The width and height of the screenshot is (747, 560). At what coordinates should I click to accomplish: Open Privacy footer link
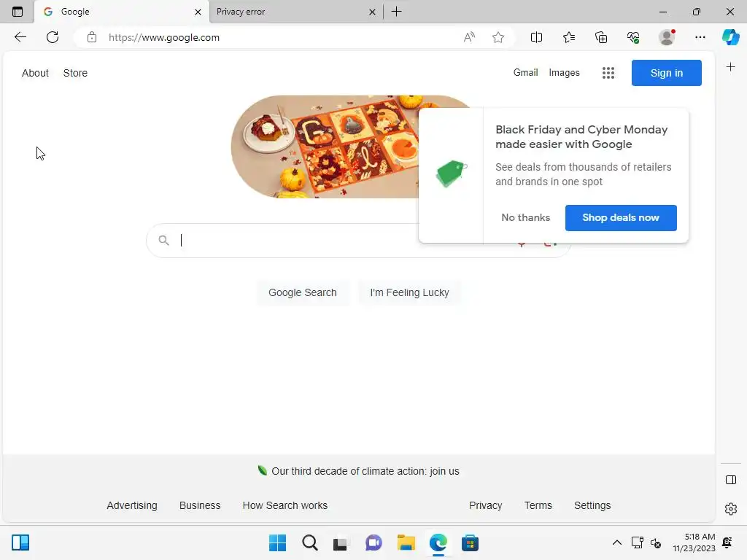click(x=485, y=505)
